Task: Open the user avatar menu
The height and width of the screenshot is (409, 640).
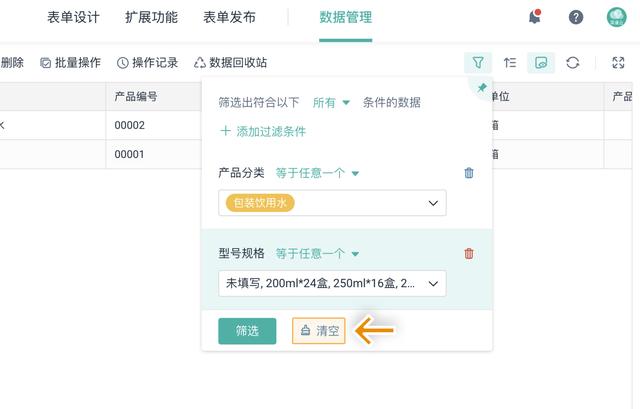Action: pyautogui.click(x=616, y=17)
